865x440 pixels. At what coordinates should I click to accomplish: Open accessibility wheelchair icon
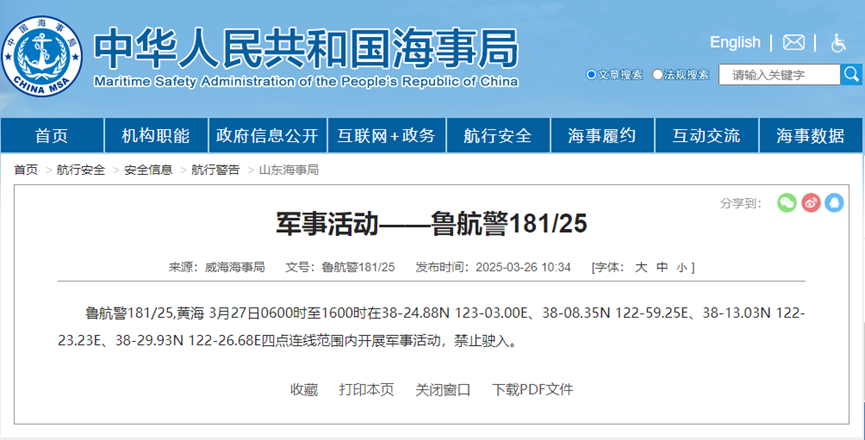point(838,42)
